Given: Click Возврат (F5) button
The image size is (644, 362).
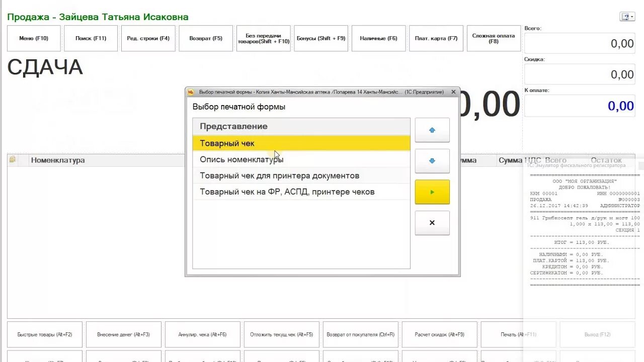Looking at the screenshot, I should [x=206, y=38].
